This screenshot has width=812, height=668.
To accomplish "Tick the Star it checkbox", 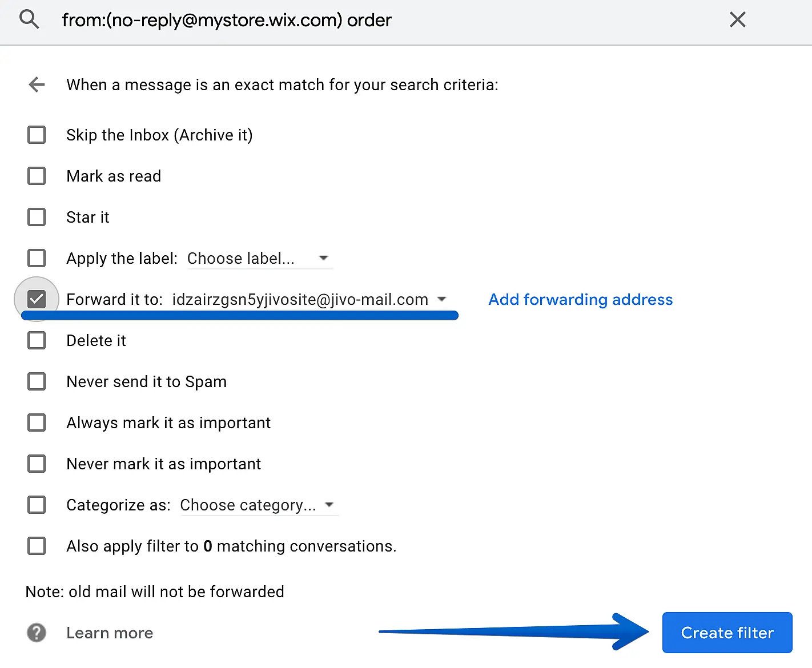I will coord(37,217).
